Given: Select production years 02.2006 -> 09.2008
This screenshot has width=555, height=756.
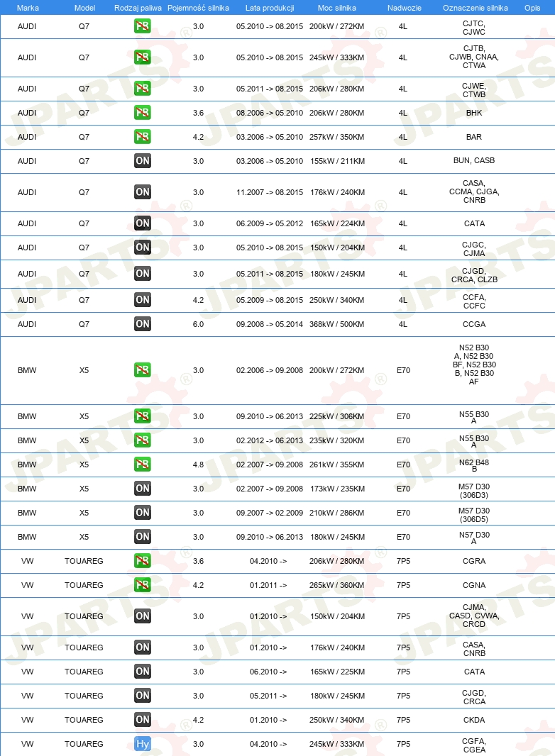Looking at the screenshot, I should click(270, 370).
